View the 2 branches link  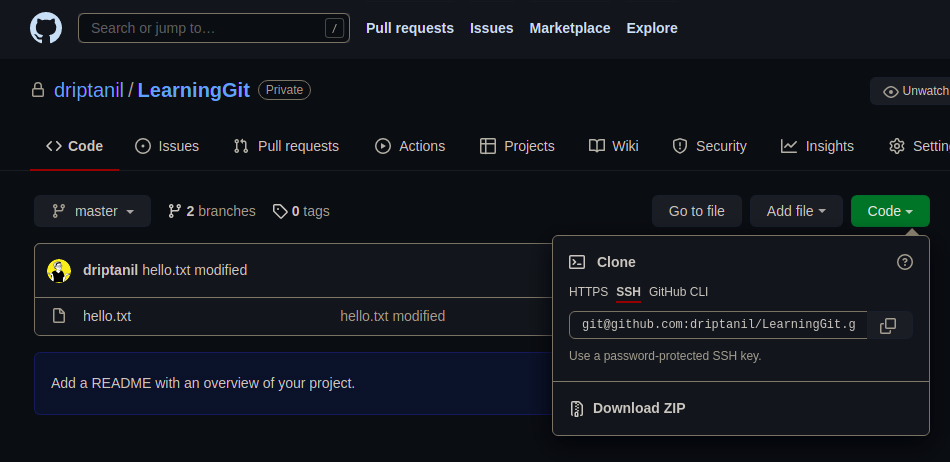[x=211, y=211]
